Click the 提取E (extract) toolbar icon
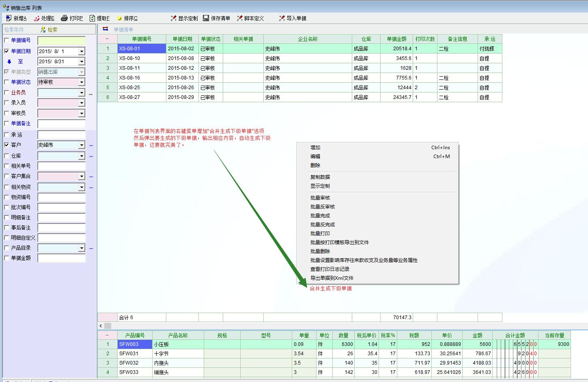This screenshot has height=382, width=588. [93, 18]
